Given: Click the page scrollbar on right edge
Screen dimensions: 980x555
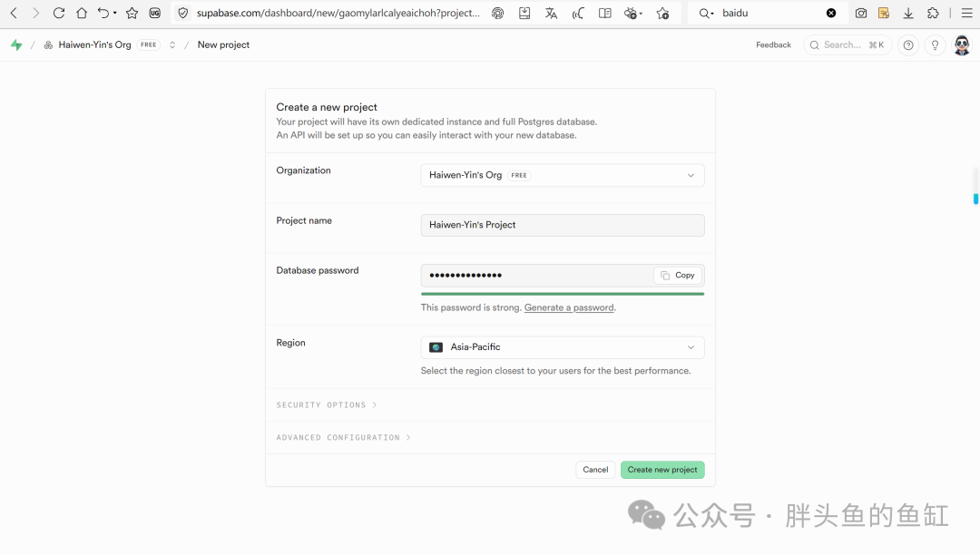Looking at the screenshot, I should [975, 200].
